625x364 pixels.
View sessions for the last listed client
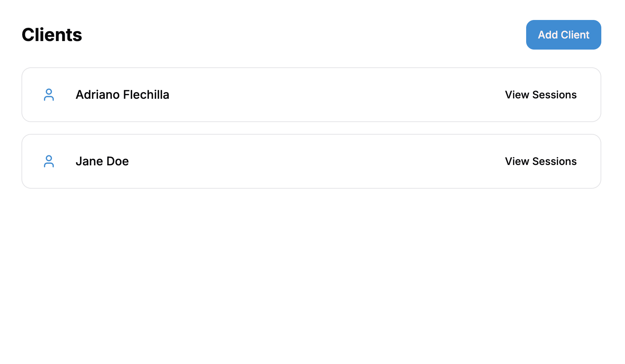541,161
